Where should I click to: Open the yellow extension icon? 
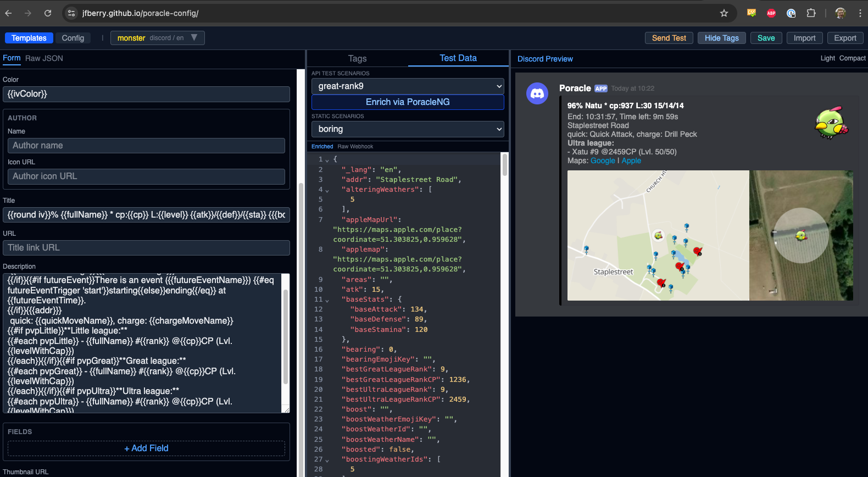pos(752,13)
